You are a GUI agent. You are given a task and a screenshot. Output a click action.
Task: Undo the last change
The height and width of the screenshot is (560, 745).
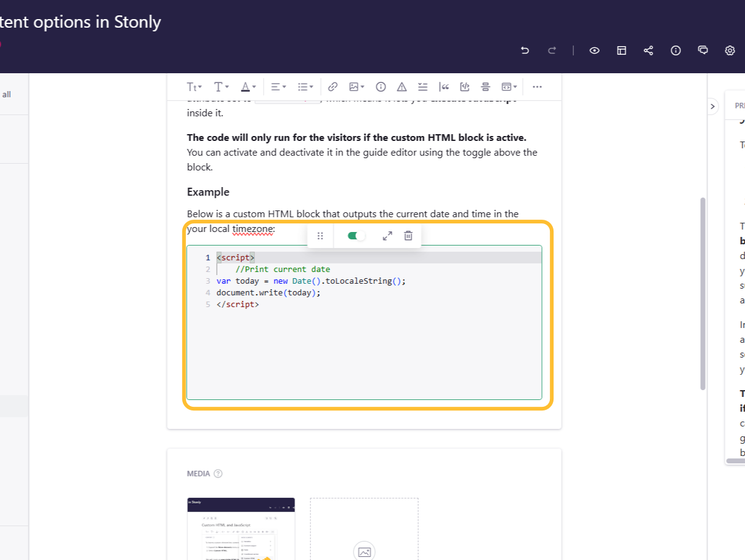click(525, 50)
